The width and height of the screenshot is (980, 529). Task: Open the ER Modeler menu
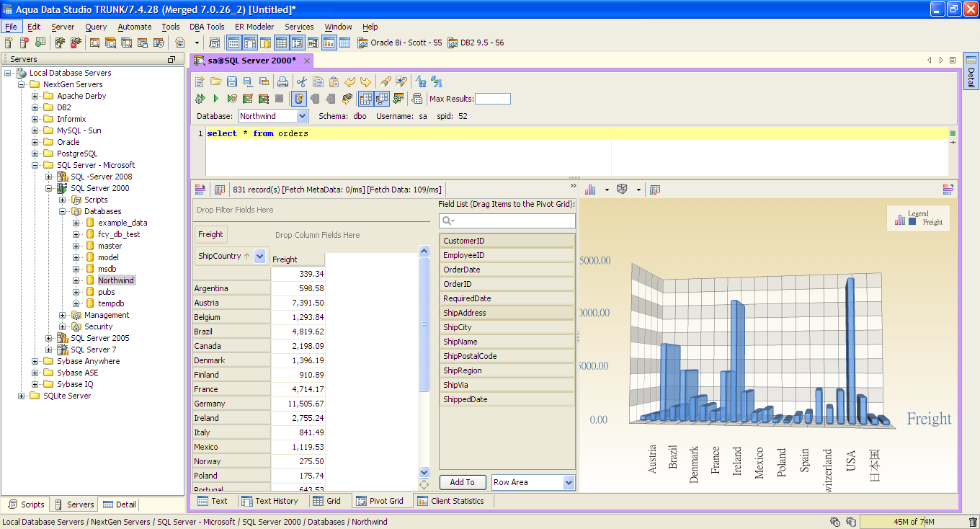254,27
